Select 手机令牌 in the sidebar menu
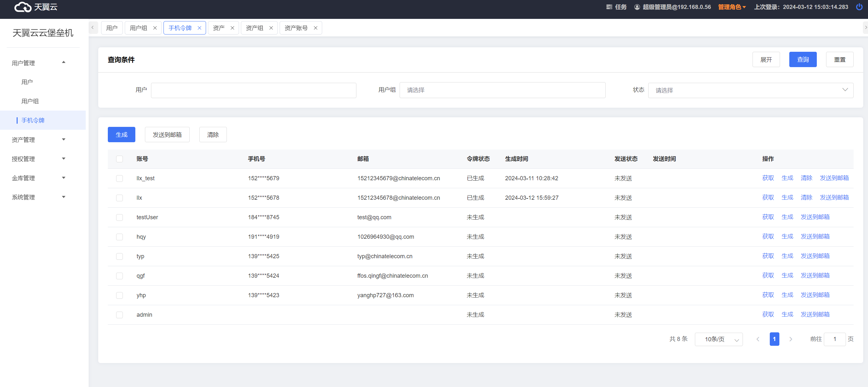Image resolution: width=868 pixels, height=387 pixels. (43, 120)
